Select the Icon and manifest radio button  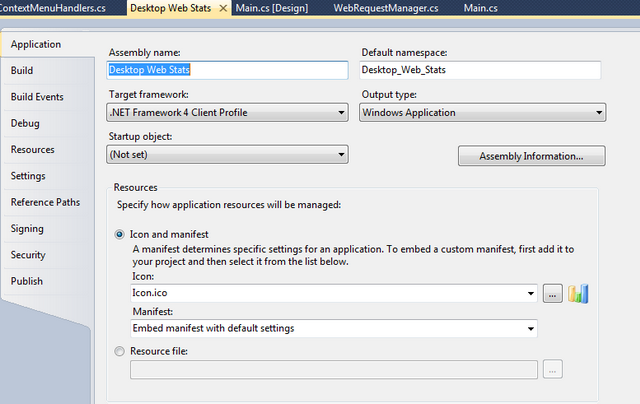(119, 235)
